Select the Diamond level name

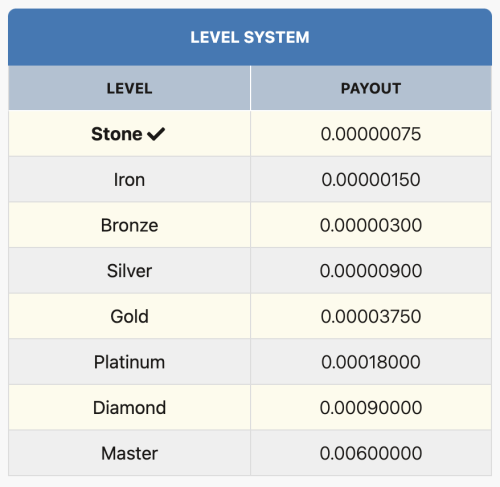129,408
